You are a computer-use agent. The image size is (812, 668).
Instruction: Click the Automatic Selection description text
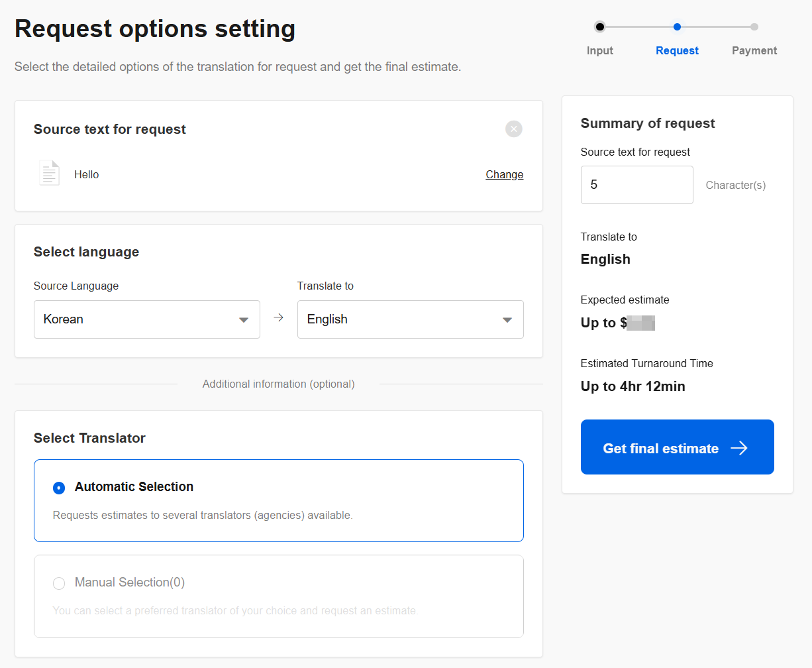pyautogui.click(x=203, y=515)
